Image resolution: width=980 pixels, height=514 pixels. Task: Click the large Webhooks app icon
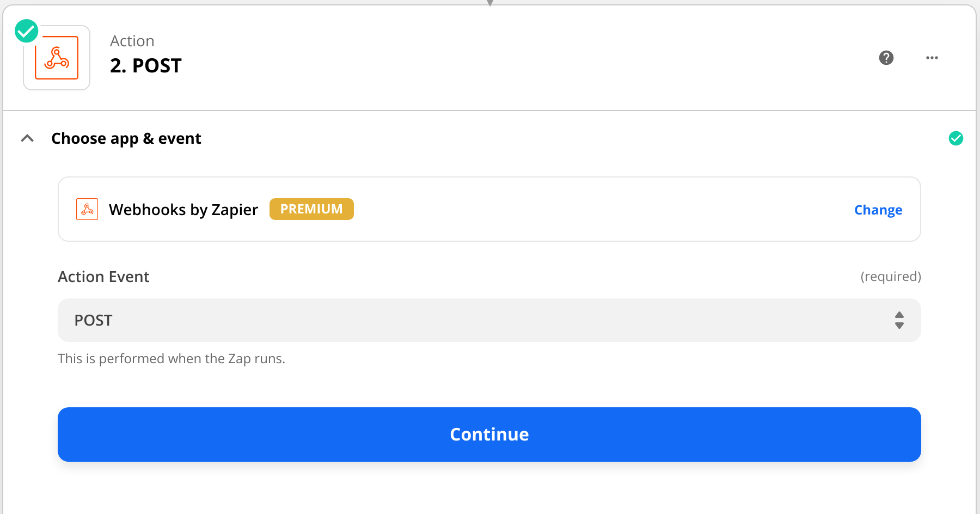pos(57,58)
